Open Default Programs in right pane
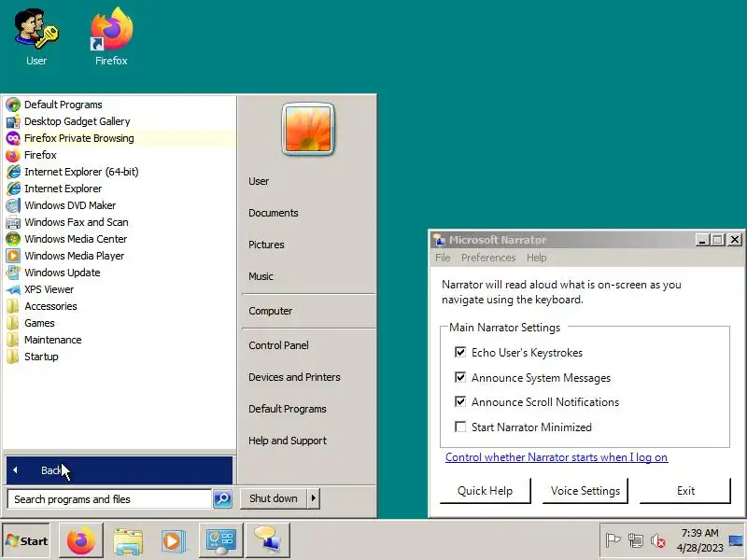 coord(288,409)
